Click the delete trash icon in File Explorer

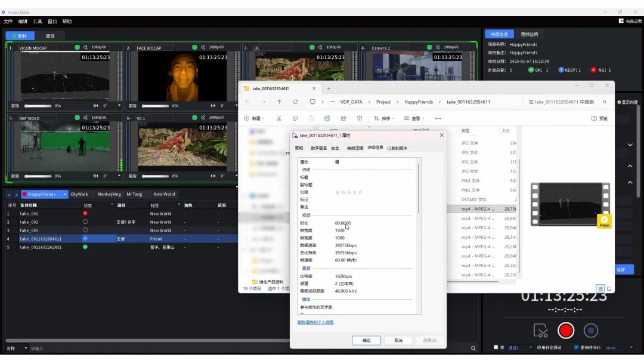tap(360, 118)
